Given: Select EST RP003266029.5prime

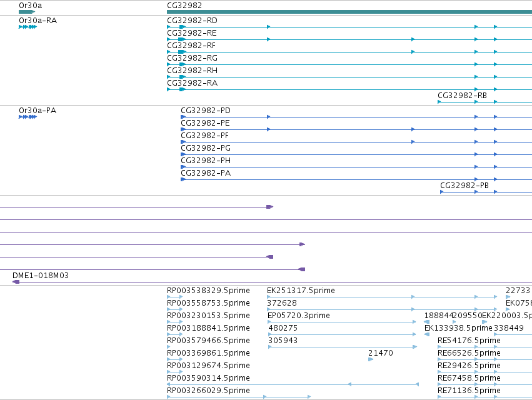Looking at the screenshot, I should [x=208, y=391].
